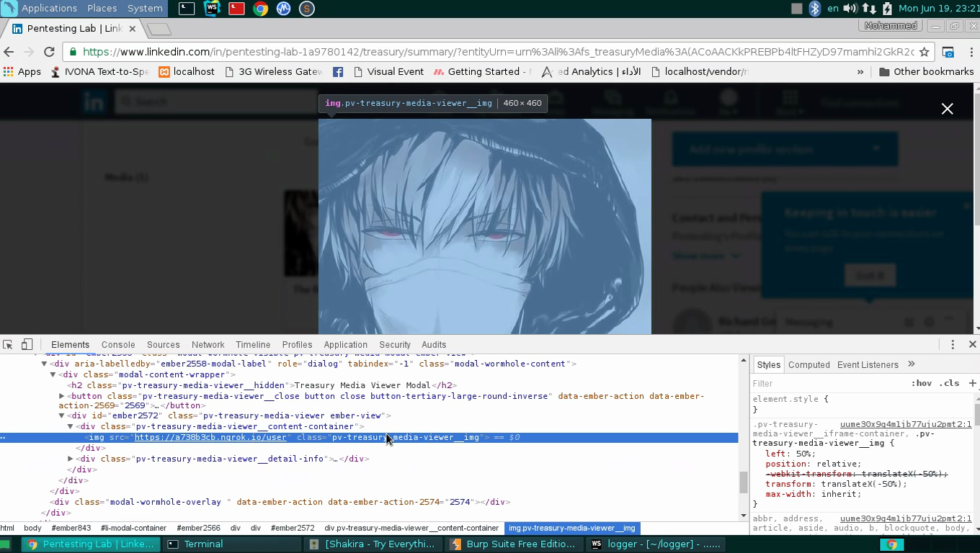Add a new style rule with plus
980x553 pixels.
(x=972, y=383)
